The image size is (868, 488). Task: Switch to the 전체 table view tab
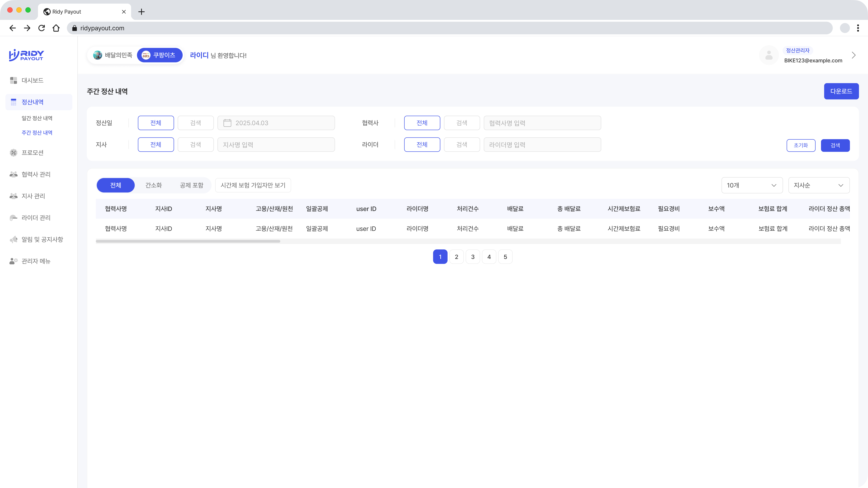click(116, 185)
